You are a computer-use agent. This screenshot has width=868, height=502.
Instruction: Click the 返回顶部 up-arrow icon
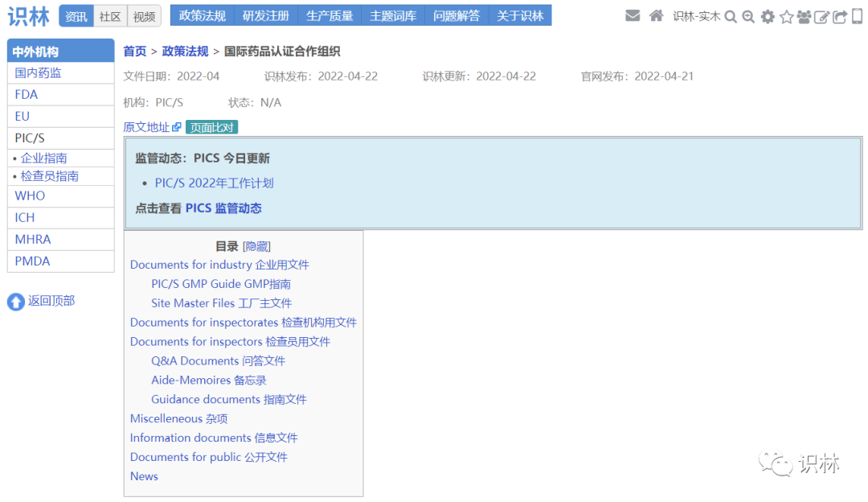16,302
